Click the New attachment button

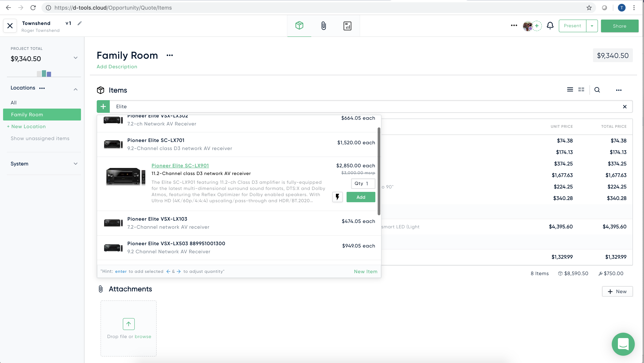[617, 291]
